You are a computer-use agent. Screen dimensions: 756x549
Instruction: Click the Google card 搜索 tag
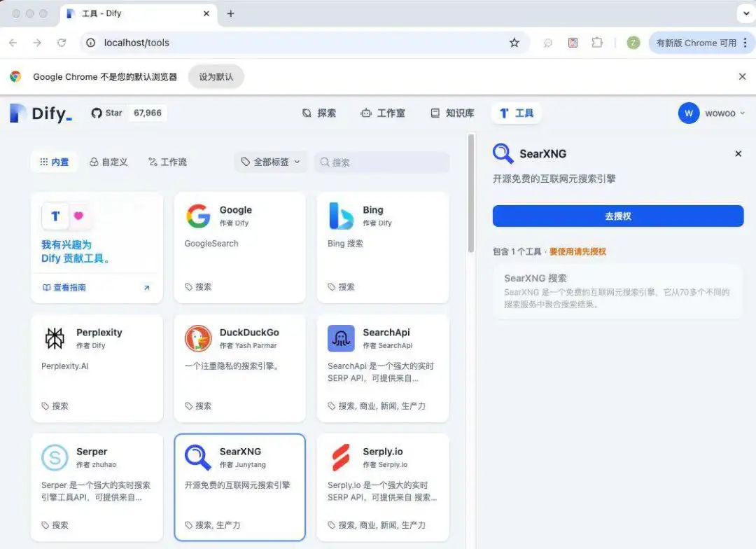tap(199, 286)
